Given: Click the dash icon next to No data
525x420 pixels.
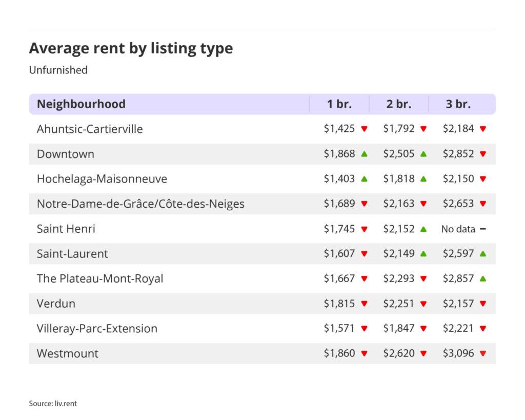Looking at the screenshot, I should (x=482, y=229).
